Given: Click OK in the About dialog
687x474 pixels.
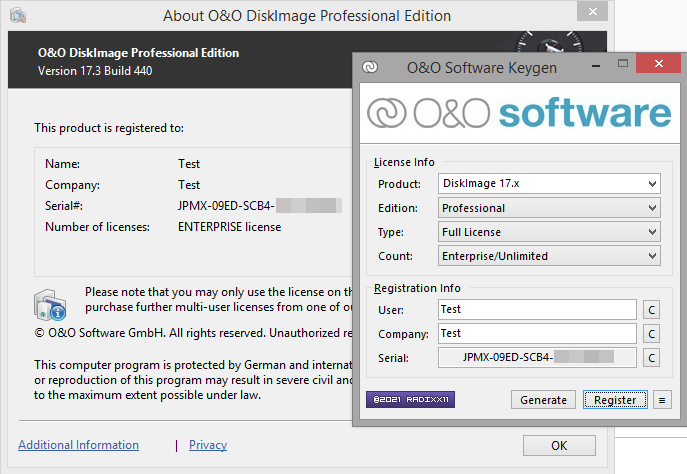Looking at the screenshot, I should pyautogui.click(x=559, y=446).
